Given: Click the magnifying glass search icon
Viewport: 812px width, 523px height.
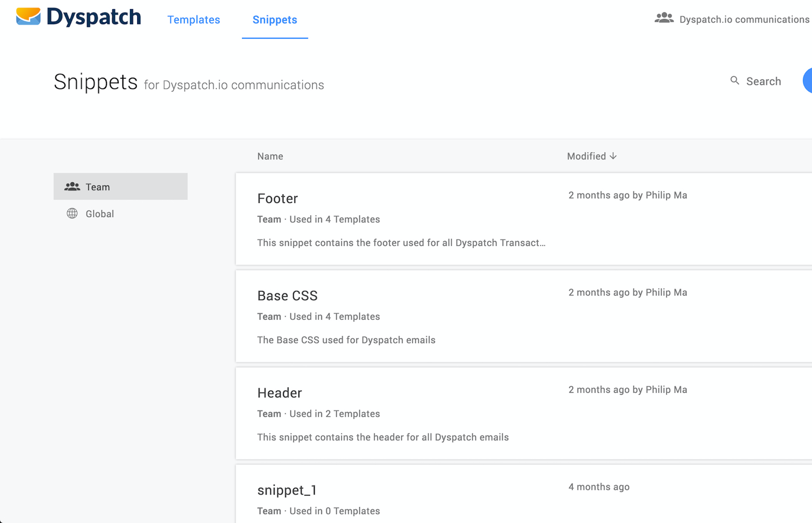Looking at the screenshot, I should (734, 81).
